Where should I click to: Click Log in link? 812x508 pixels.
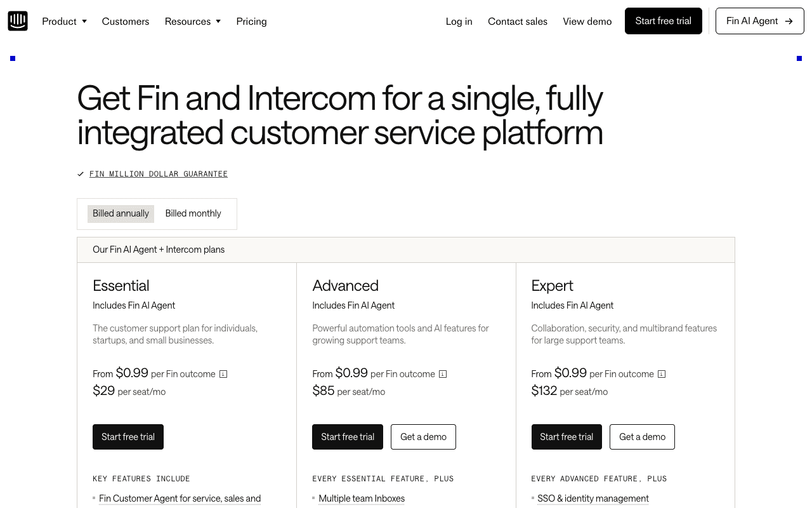pyautogui.click(x=459, y=21)
